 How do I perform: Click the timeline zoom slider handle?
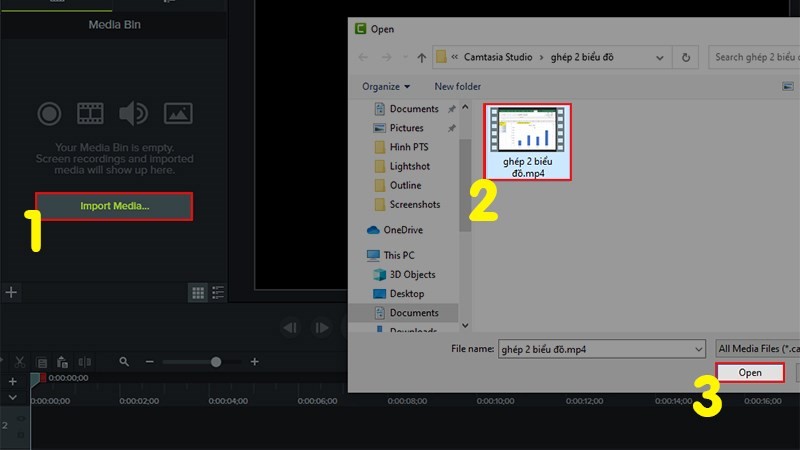[x=216, y=362]
